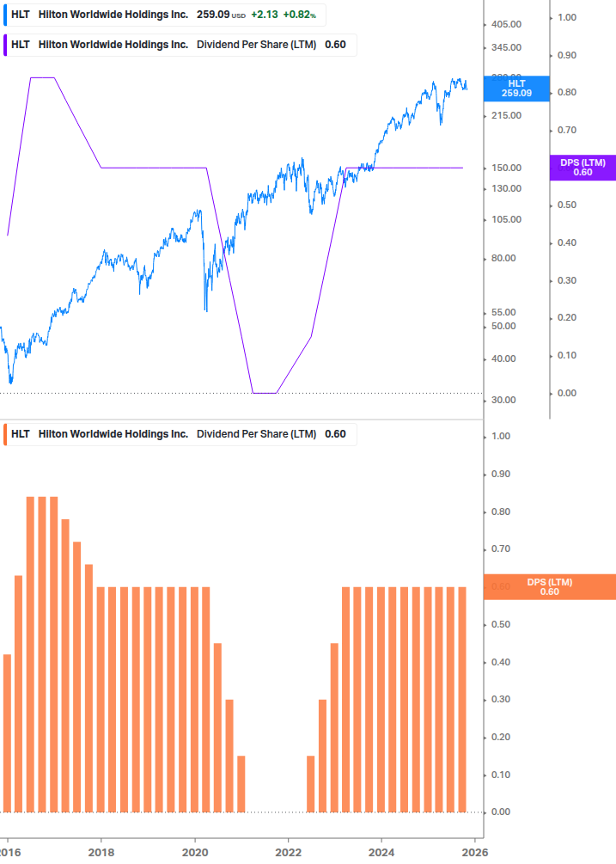The width and height of the screenshot is (616, 864).
Task: Click the 259.09 last price in legend
Action: pyautogui.click(x=213, y=15)
